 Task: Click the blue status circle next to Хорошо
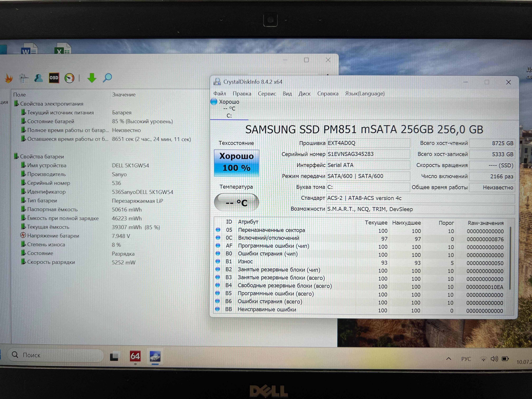pos(214,102)
